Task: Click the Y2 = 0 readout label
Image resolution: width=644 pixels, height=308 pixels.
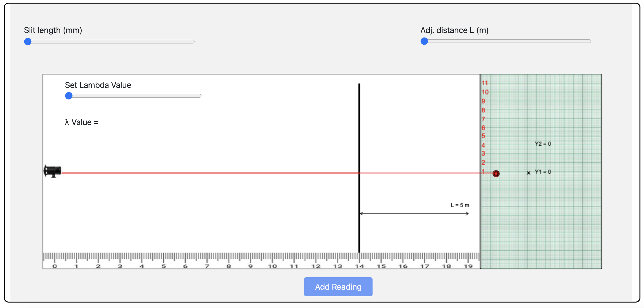Action: (543, 144)
